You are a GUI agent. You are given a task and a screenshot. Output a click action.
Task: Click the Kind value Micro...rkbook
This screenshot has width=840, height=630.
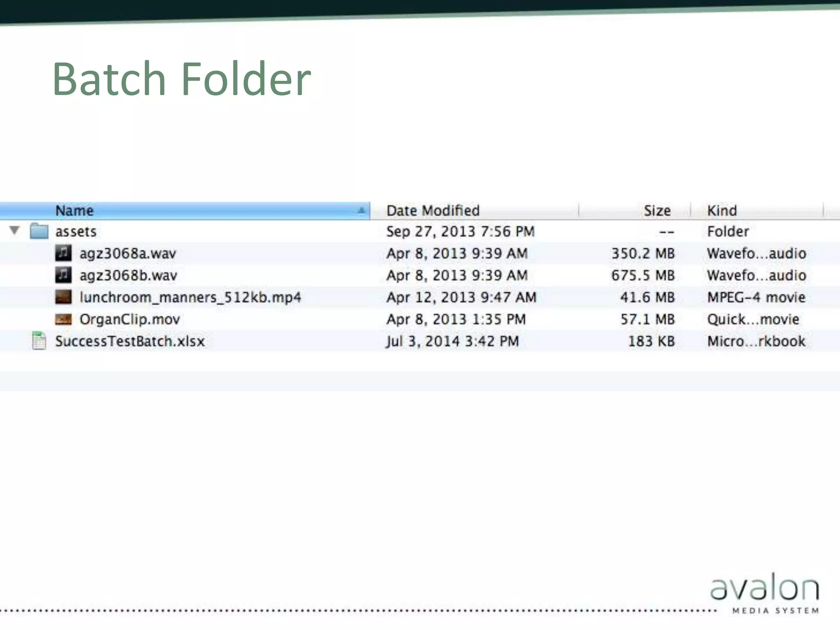coord(756,341)
